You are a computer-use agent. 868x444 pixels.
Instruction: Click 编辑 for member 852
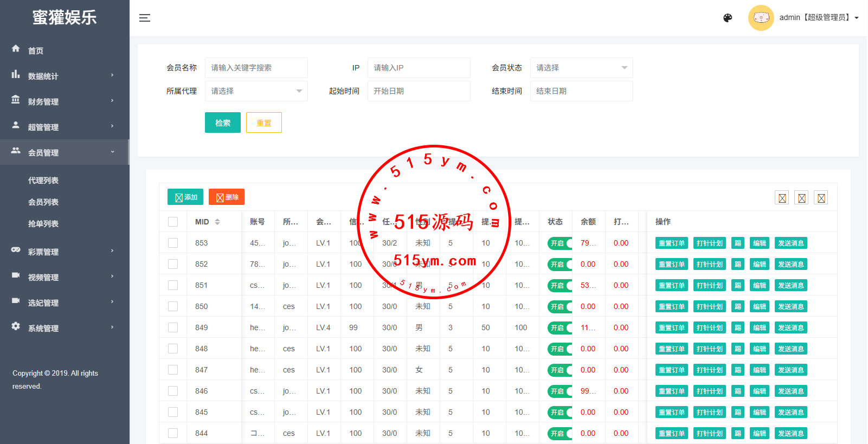(x=759, y=265)
